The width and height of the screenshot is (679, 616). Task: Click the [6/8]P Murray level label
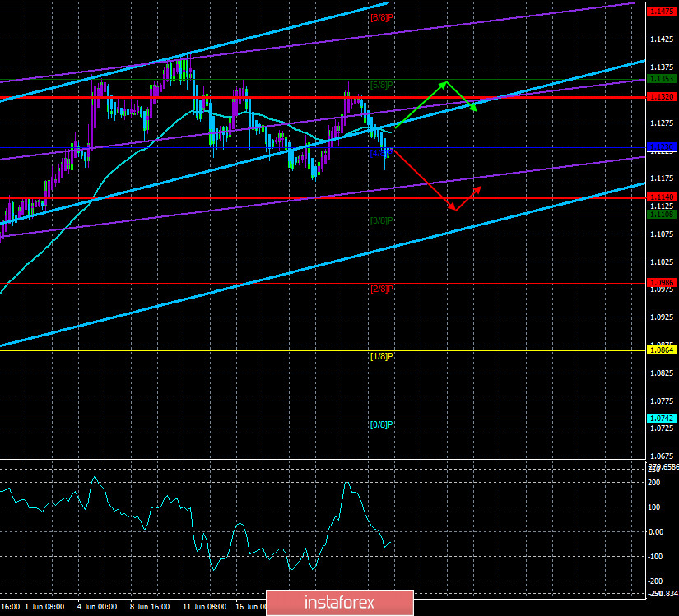[383, 17]
